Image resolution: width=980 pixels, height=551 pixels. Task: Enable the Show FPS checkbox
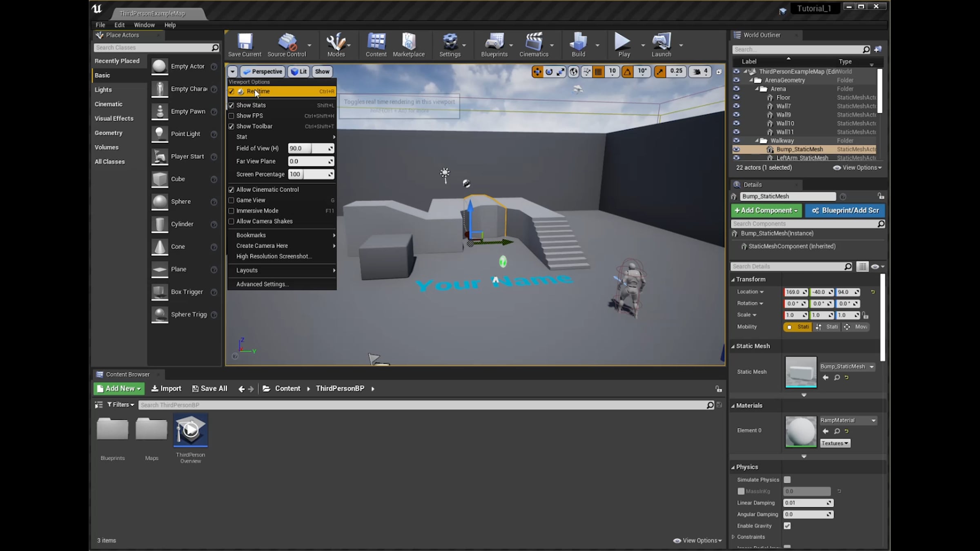pos(232,116)
